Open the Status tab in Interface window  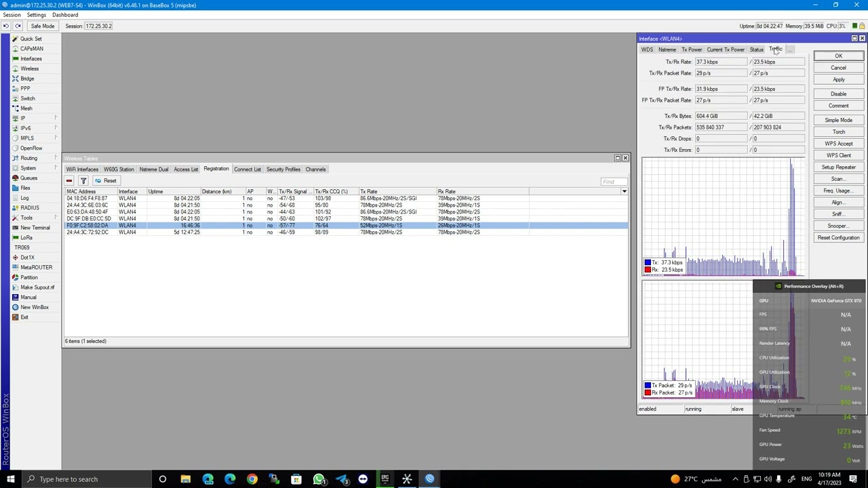756,49
